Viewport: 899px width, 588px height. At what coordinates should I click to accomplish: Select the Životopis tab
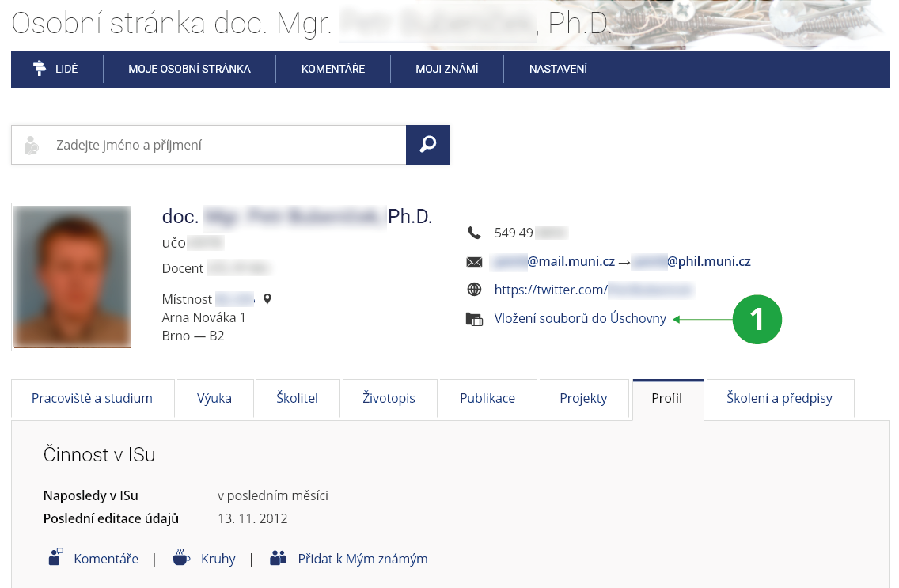pos(389,398)
